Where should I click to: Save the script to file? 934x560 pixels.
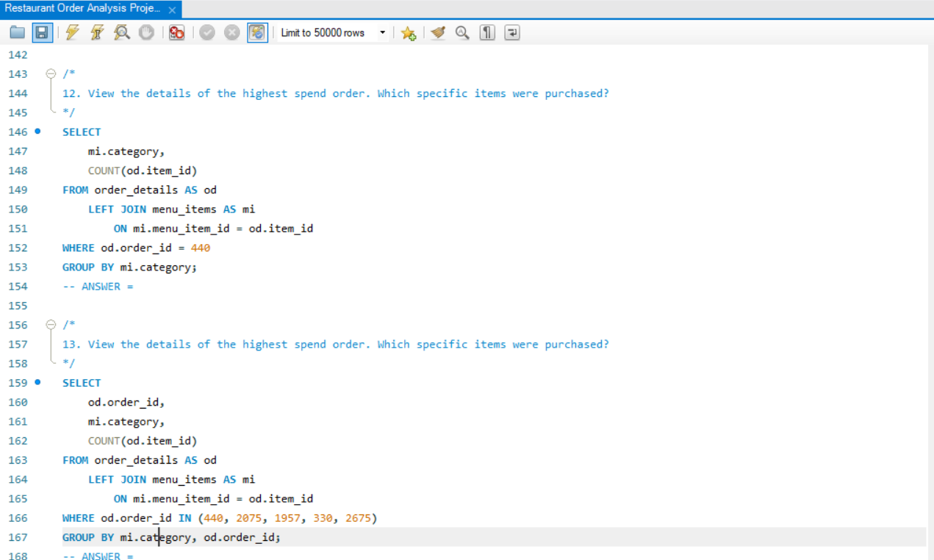pyautogui.click(x=42, y=32)
